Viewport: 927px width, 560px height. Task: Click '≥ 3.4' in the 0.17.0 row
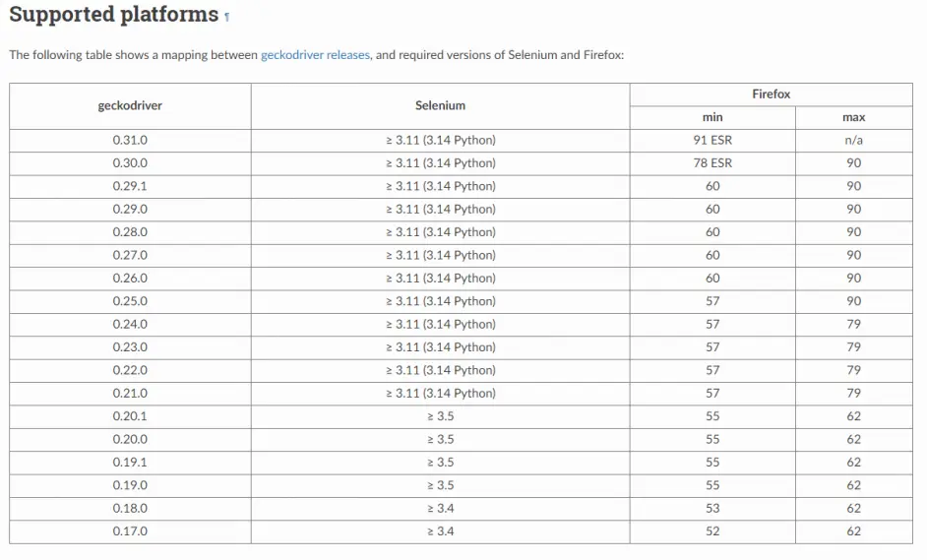click(x=441, y=532)
